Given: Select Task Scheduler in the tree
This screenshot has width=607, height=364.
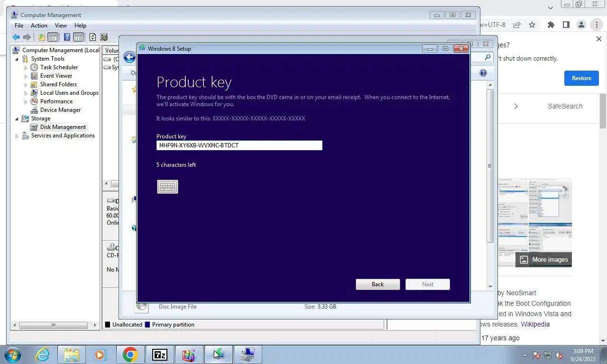Looking at the screenshot, I should pyautogui.click(x=59, y=67).
